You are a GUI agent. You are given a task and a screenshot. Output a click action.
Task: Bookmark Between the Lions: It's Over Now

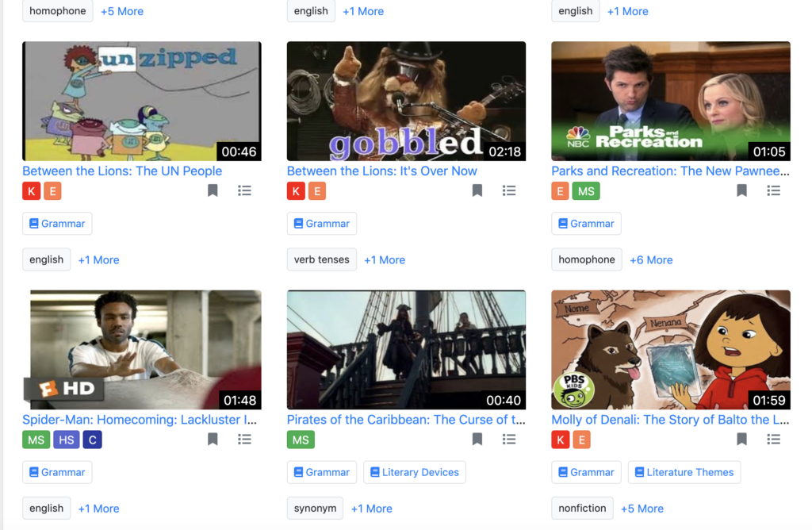click(477, 190)
